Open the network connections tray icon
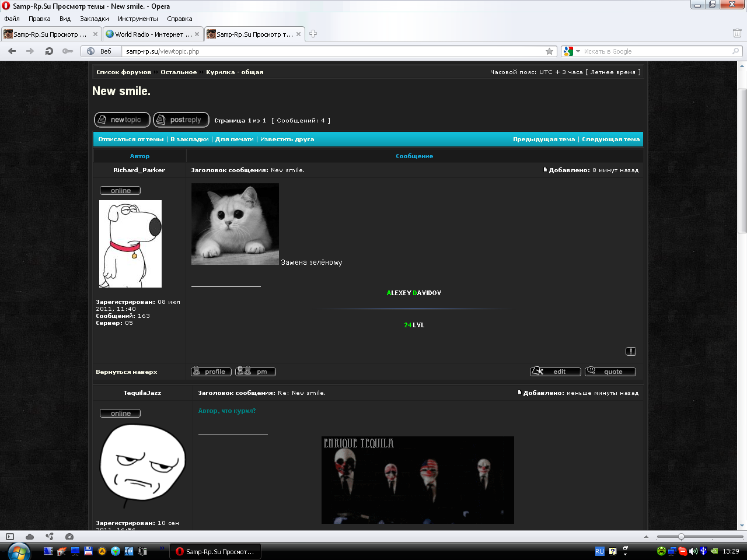 tap(672, 551)
